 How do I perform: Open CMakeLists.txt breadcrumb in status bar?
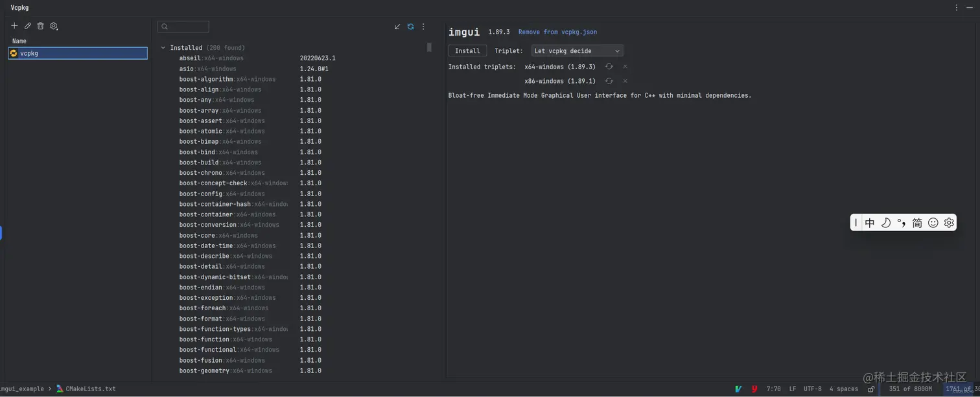coord(86,389)
